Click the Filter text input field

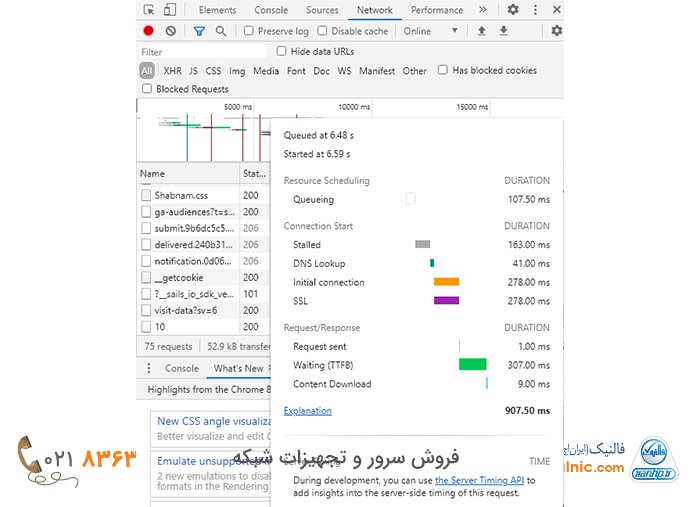click(x=200, y=52)
